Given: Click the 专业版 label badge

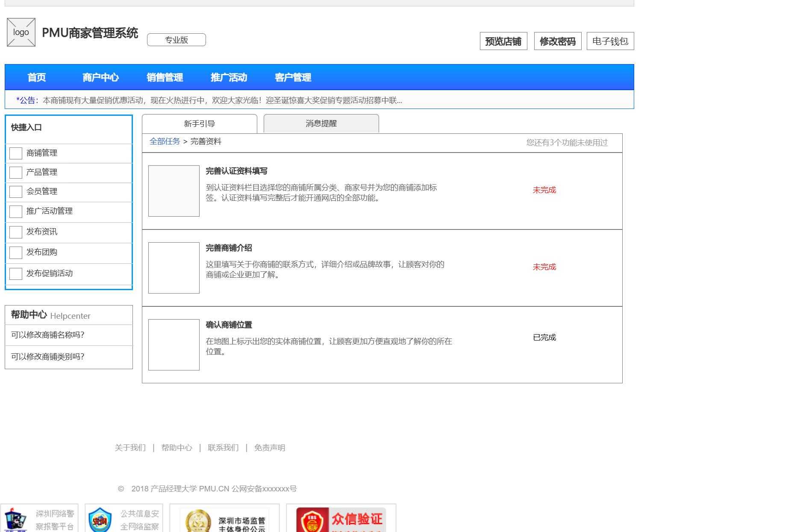Looking at the screenshot, I should coord(176,39).
